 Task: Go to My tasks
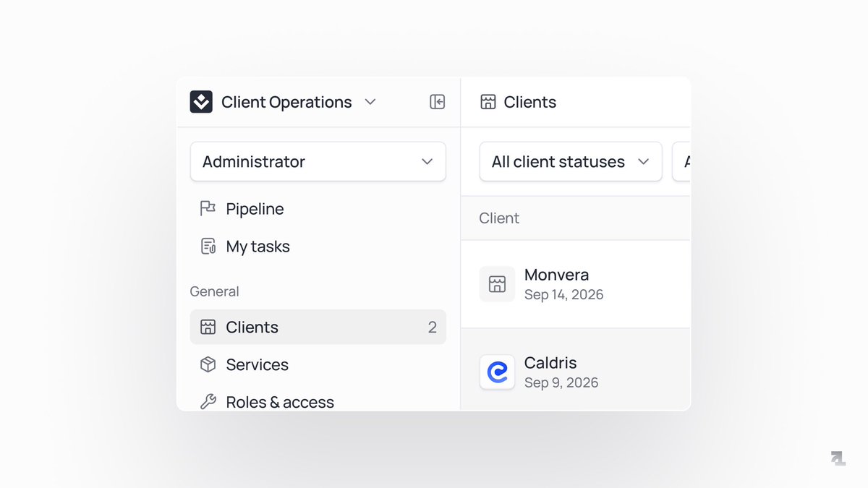point(318,247)
